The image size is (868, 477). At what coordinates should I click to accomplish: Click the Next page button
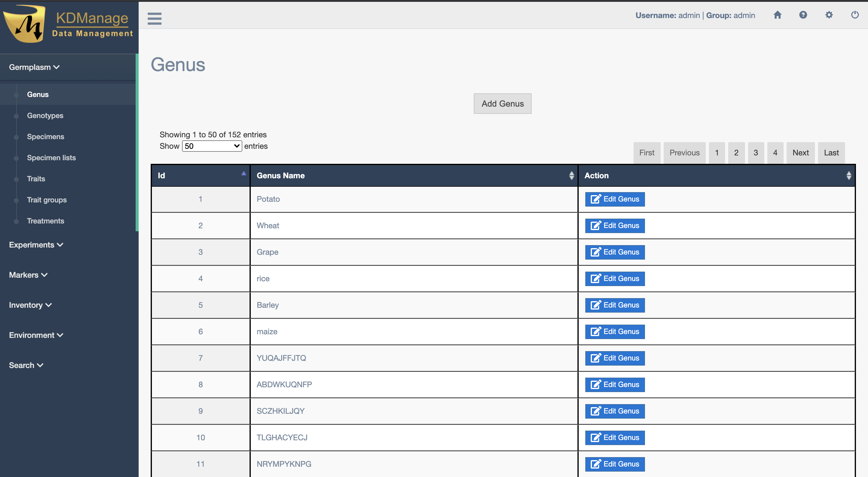(x=800, y=153)
